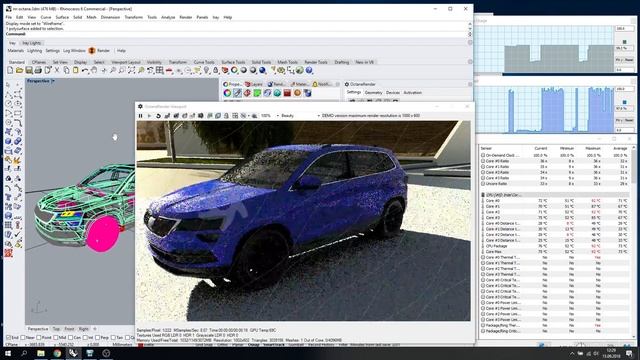
Task: Open the File menu
Action: [x=9, y=18]
